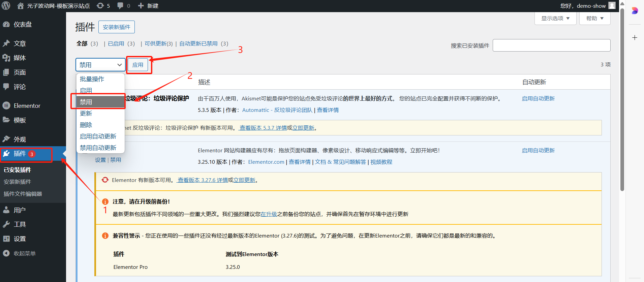
Task: Click the 收起菜单 collapse arrow icon
Action: [6, 253]
